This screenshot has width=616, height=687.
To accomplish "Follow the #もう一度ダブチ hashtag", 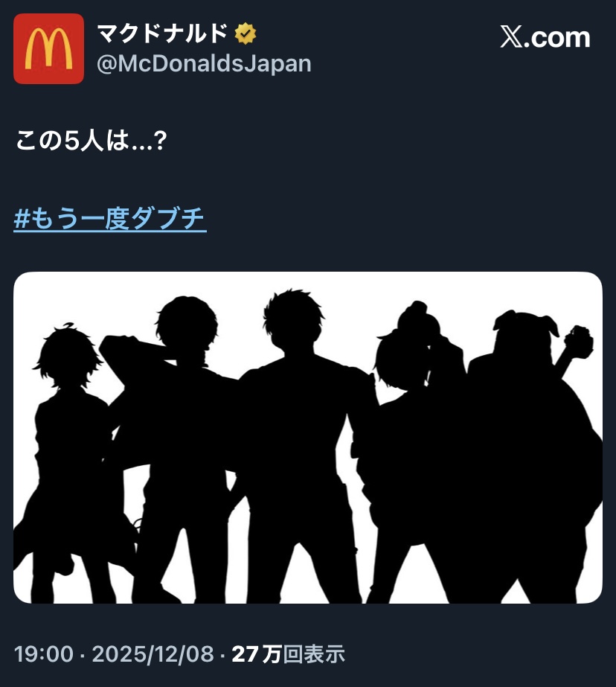I will (x=110, y=218).
